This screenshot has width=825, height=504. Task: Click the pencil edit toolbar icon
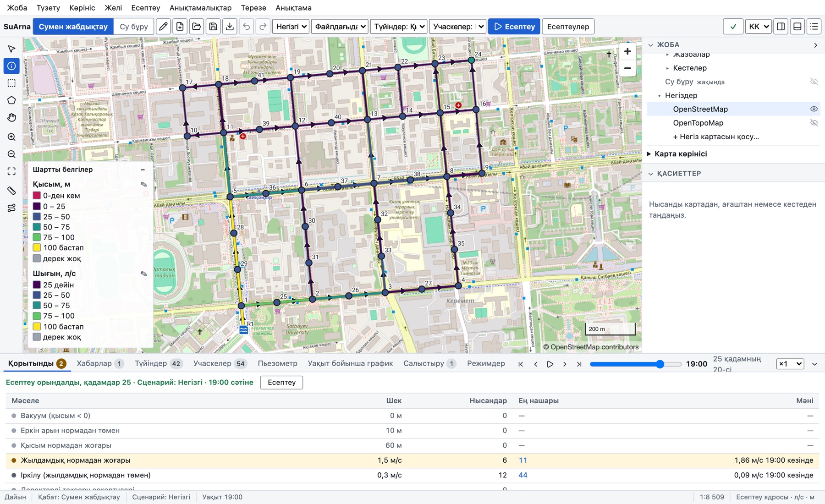pos(163,27)
